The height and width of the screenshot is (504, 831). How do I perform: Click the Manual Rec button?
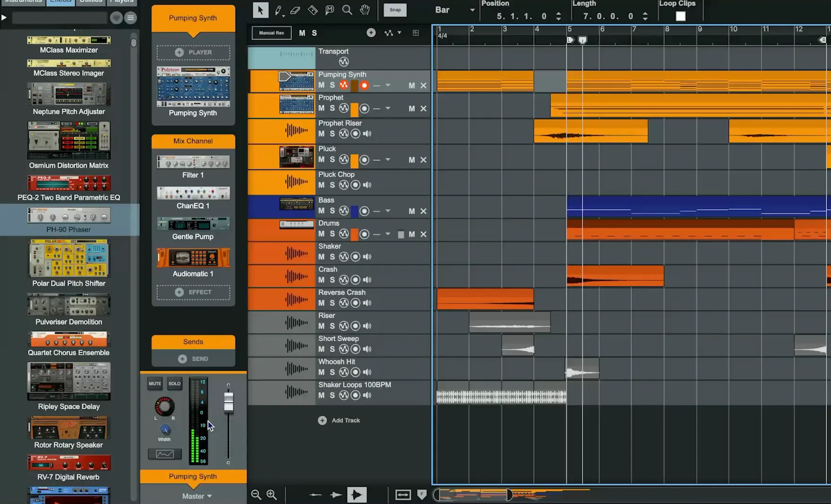point(271,33)
